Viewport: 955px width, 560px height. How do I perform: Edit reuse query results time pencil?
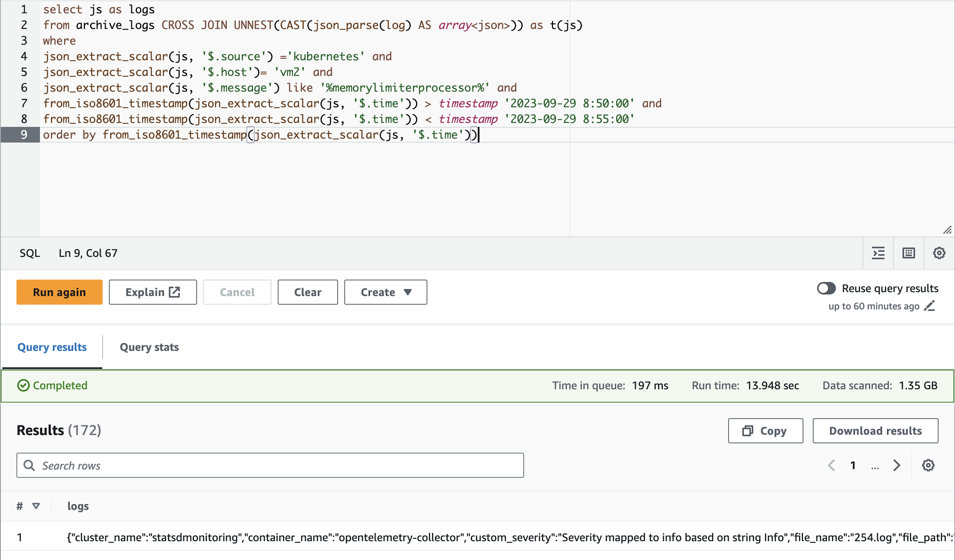930,306
